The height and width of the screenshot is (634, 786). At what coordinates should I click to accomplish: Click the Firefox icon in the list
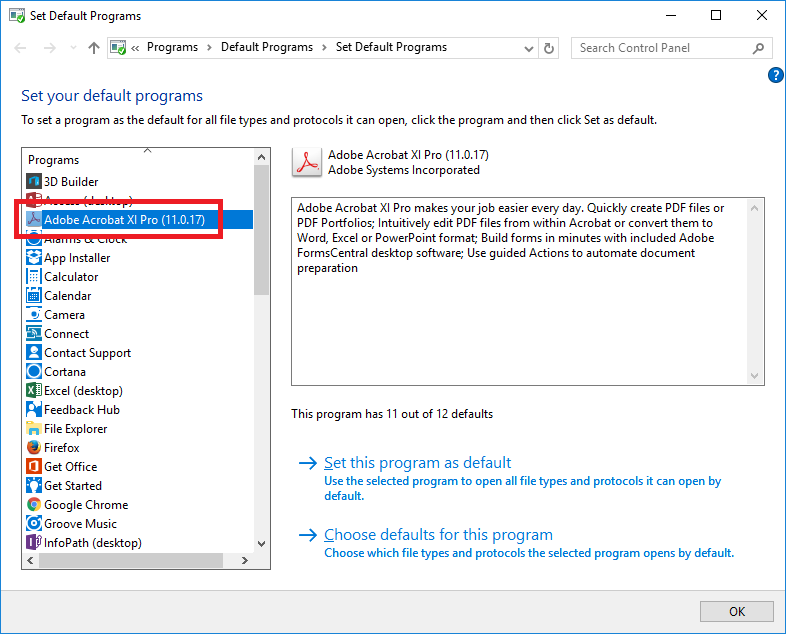pos(34,447)
